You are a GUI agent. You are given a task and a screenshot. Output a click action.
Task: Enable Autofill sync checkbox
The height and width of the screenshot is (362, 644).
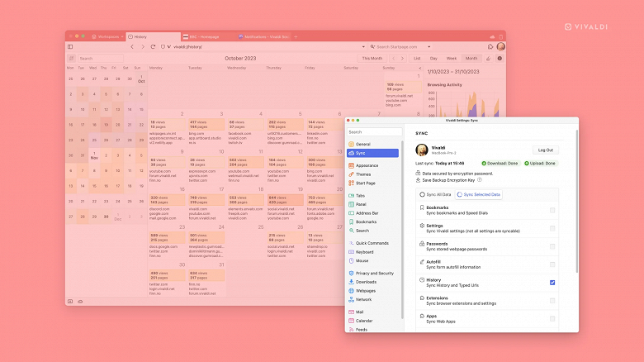pyautogui.click(x=552, y=264)
